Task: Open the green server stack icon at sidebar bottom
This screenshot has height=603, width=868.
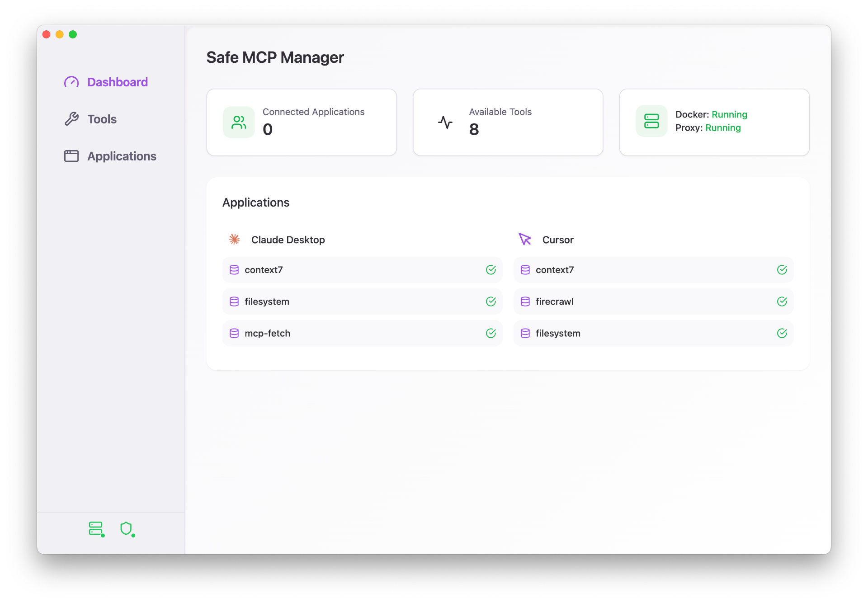Action: pos(96,529)
